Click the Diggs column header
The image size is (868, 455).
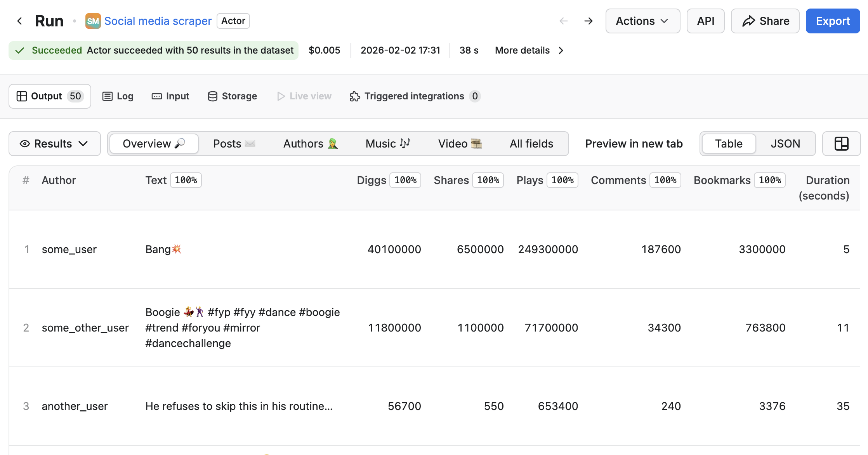click(x=371, y=180)
